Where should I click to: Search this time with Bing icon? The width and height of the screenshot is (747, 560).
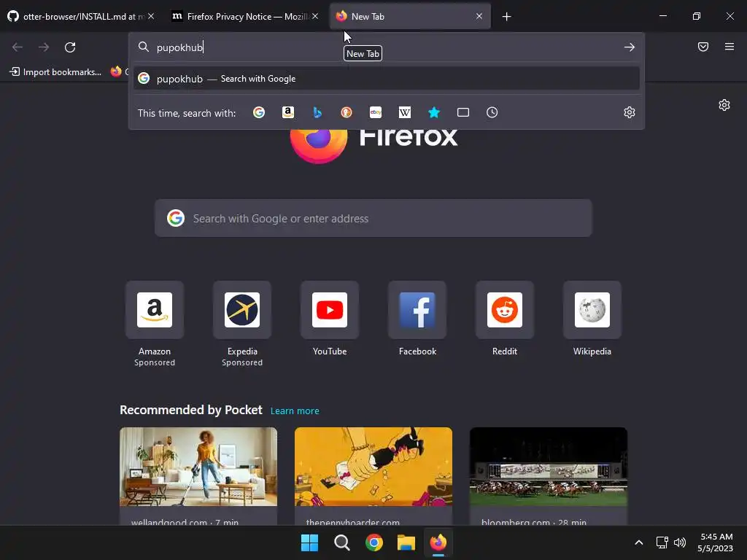click(317, 112)
